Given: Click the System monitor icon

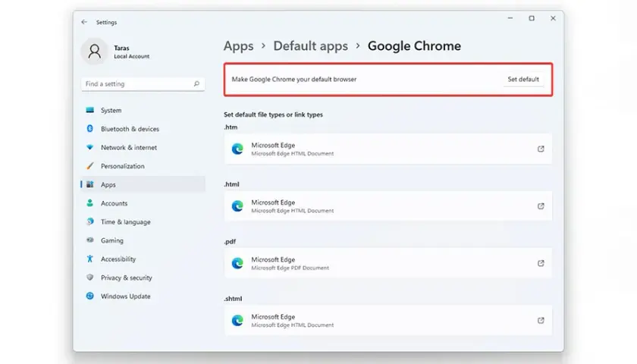Looking at the screenshot, I should pyautogui.click(x=89, y=110).
